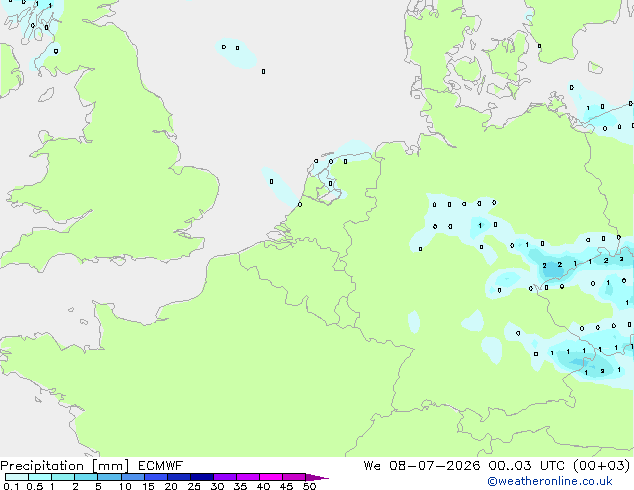The width and height of the screenshot is (634, 490).
Task: Click the '10' legend value label
Action: point(125,486)
